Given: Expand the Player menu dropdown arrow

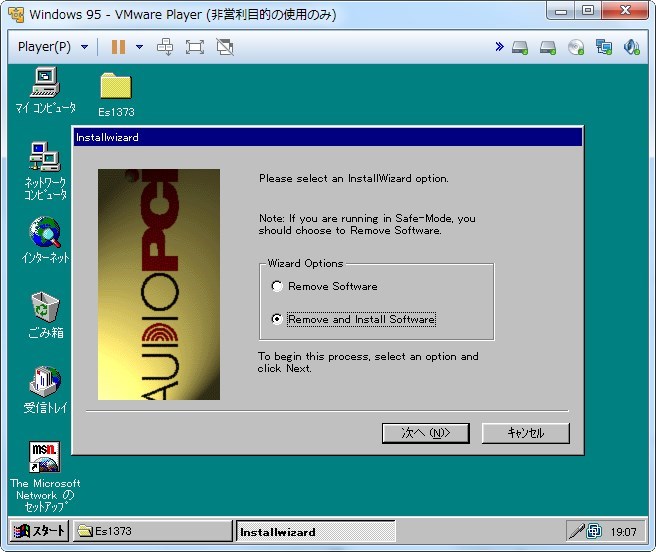Looking at the screenshot, I should click(x=85, y=47).
